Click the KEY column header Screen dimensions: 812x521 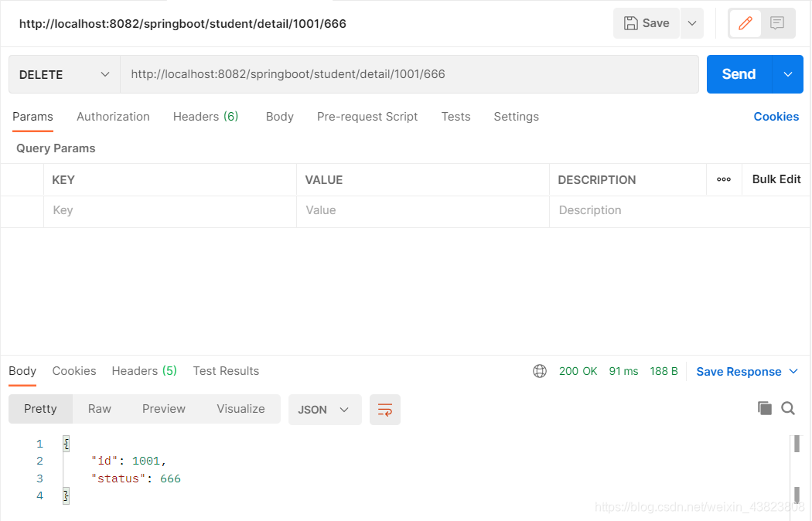[x=63, y=180]
